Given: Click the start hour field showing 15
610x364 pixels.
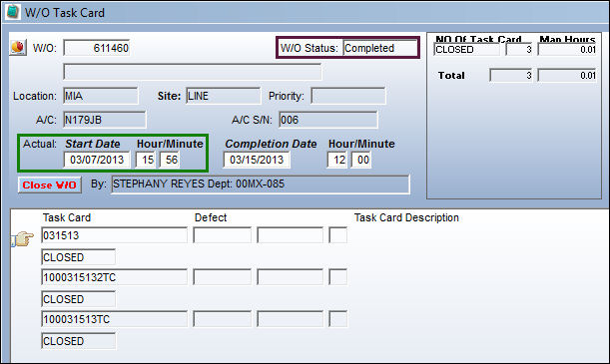Looking at the screenshot, I should pos(146,160).
